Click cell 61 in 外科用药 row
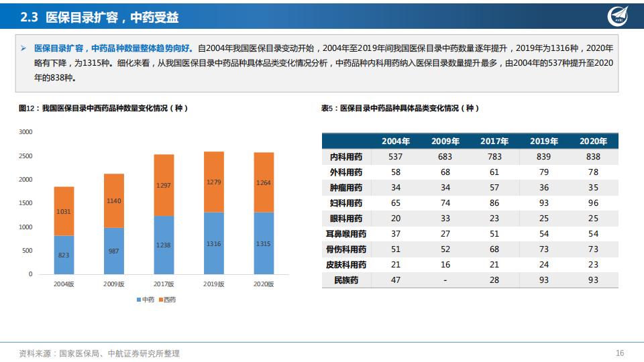Viewport: 644px width, 362px height. coord(494,172)
